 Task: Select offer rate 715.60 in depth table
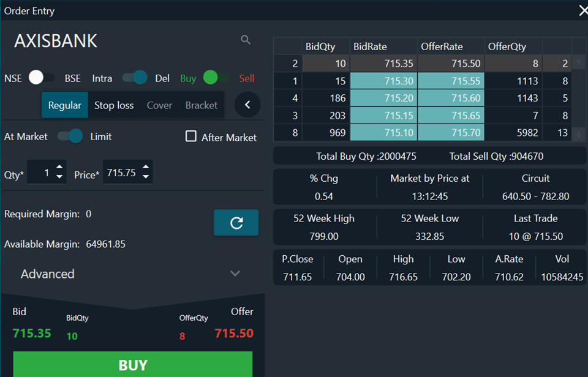coord(451,98)
